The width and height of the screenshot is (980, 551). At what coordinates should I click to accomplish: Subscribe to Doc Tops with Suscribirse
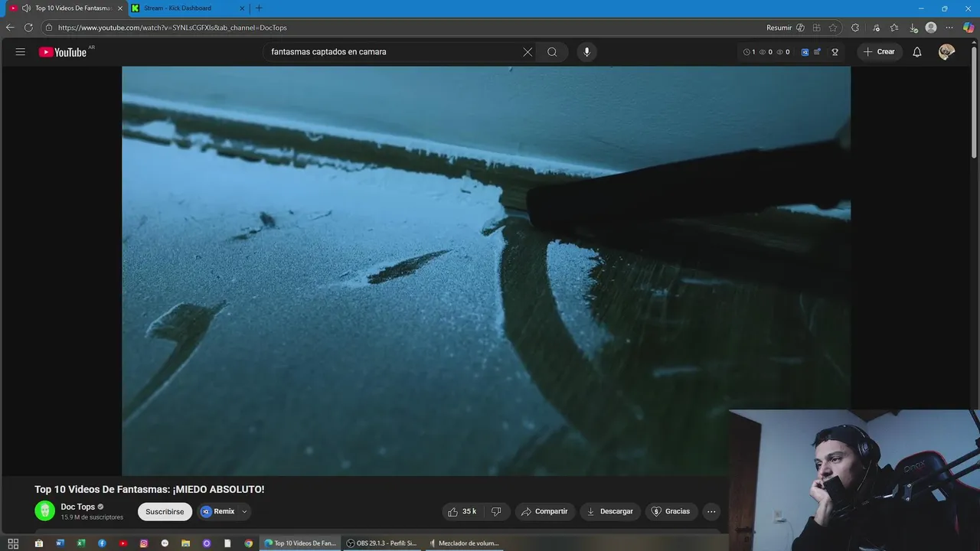pyautogui.click(x=165, y=511)
